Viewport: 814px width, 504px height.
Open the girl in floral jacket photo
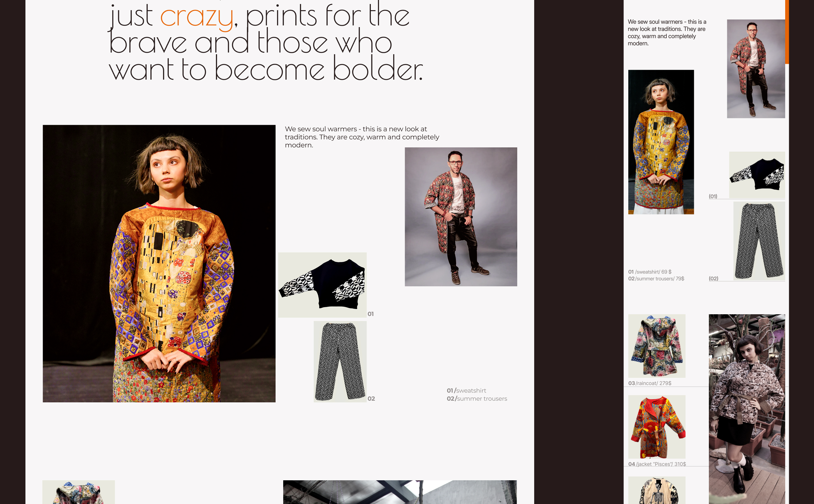747,409
